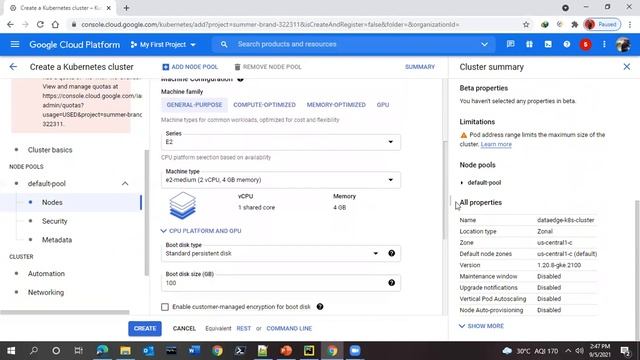Open the gift/free trial icon in the header
This screenshot has width=640, height=360.
pos(529,44)
